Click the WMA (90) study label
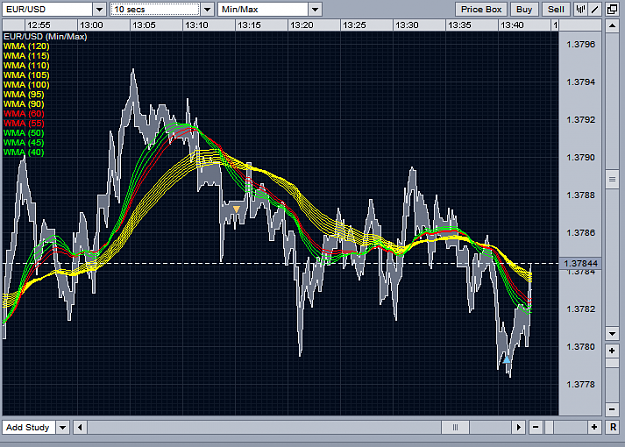Image resolution: width=625 pixels, height=447 pixels. coord(24,104)
